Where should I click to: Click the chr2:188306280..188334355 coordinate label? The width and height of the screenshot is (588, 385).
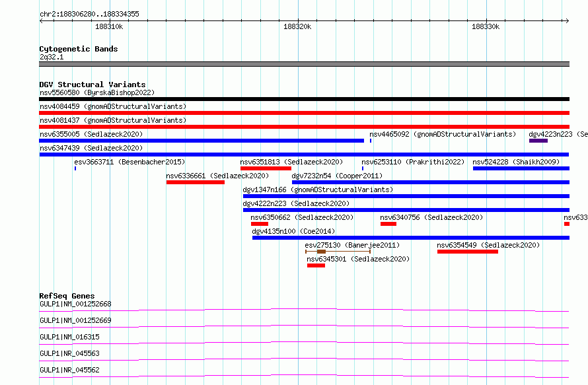pos(89,14)
